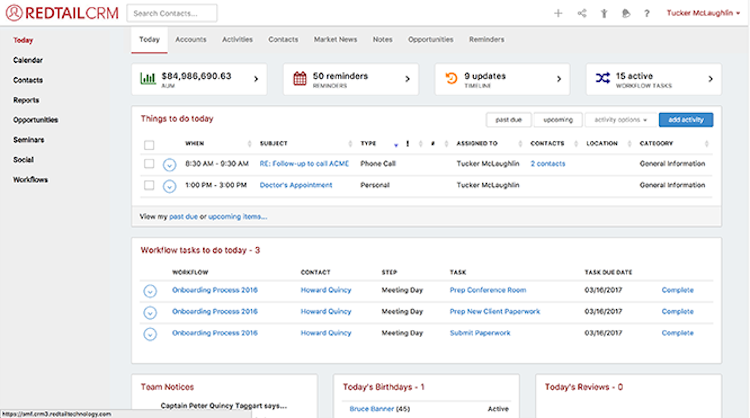This screenshot has height=418, width=750.
Task: Open Seminars in the sidebar
Action: pos(29,140)
